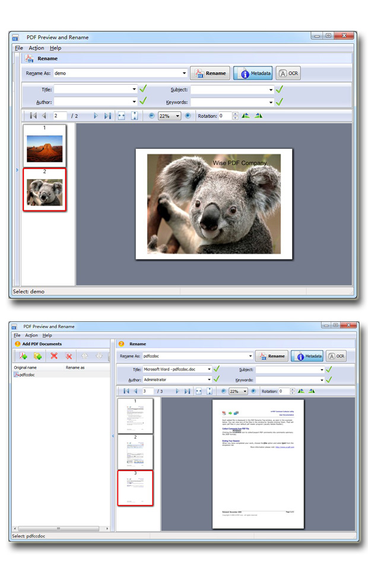The height and width of the screenshot is (588, 368).
Task: Expand Keywords dropdown in top window
Action: tap(271, 102)
